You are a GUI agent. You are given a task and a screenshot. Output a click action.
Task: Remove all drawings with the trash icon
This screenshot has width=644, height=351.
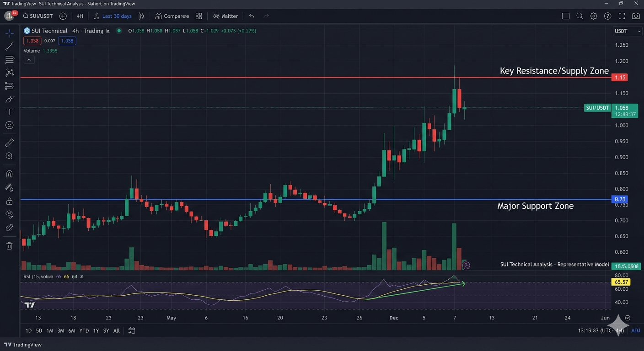pos(9,246)
